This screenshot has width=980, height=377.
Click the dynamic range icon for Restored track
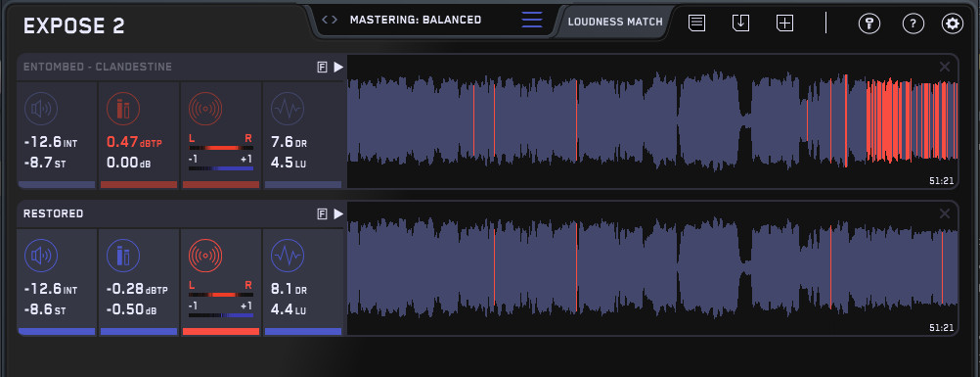coord(288,256)
